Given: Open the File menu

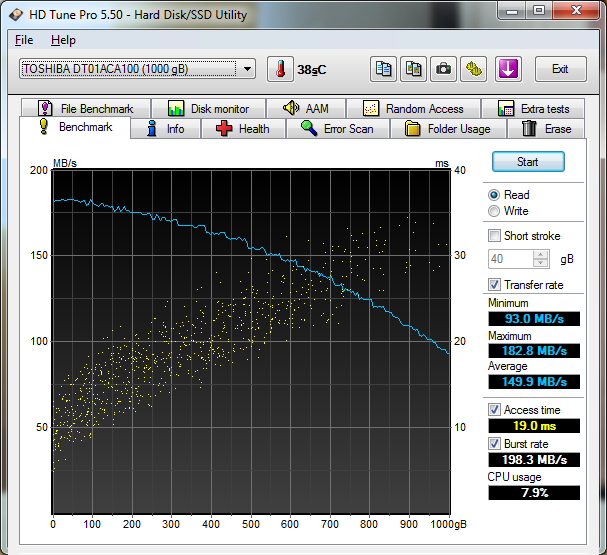Looking at the screenshot, I should point(24,40).
